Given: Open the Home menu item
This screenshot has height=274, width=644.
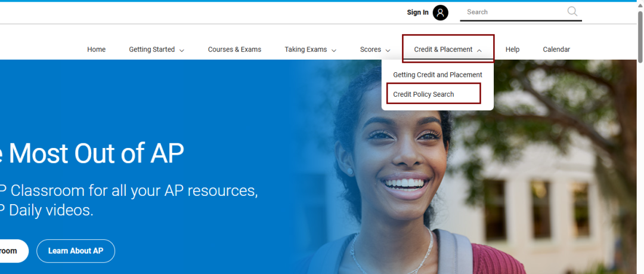Looking at the screenshot, I should (96, 50).
